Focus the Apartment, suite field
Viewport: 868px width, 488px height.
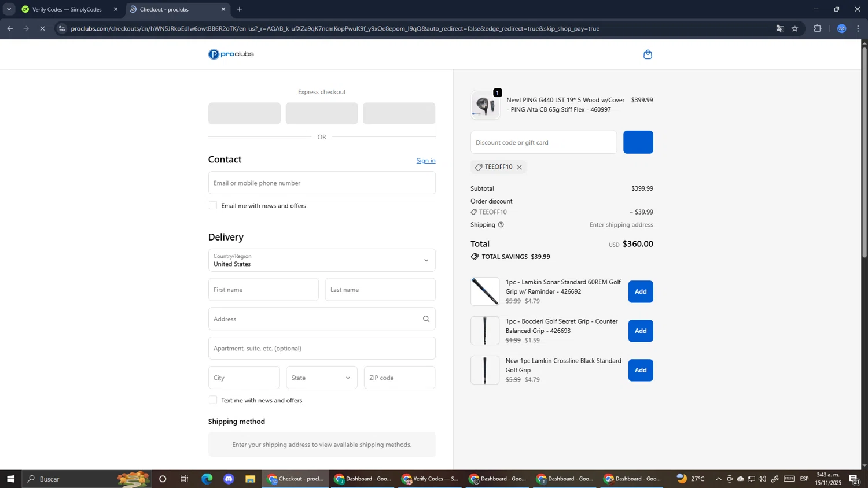(322, 349)
